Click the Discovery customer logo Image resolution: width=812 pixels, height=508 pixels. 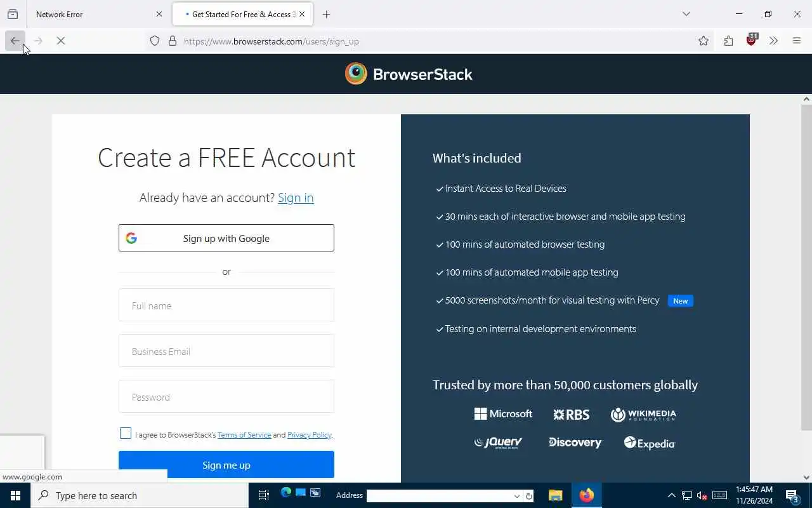click(575, 443)
